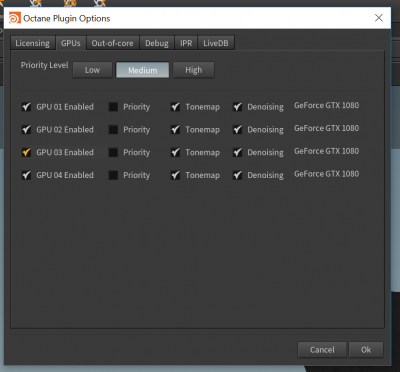The height and width of the screenshot is (372, 400).
Task: Click the Houdini logo in title bar
Action: (x=15, y=18)
